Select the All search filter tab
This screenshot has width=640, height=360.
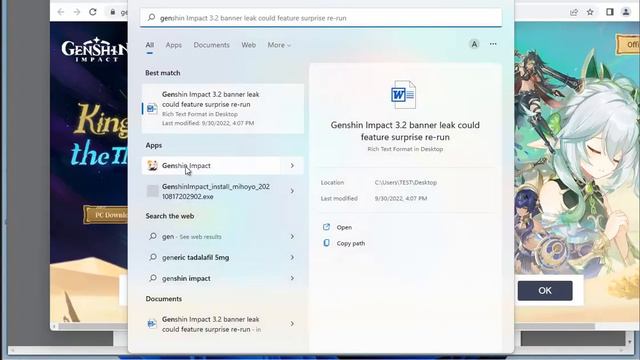150,45
